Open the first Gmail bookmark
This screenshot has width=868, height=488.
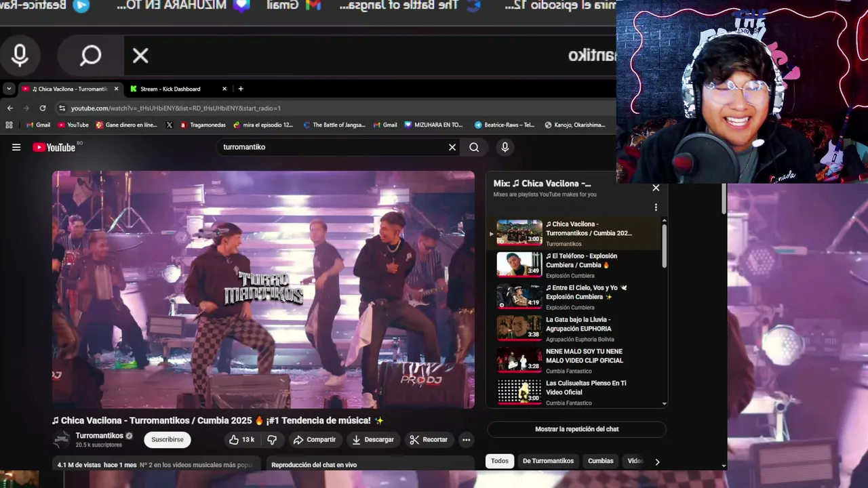38,125
